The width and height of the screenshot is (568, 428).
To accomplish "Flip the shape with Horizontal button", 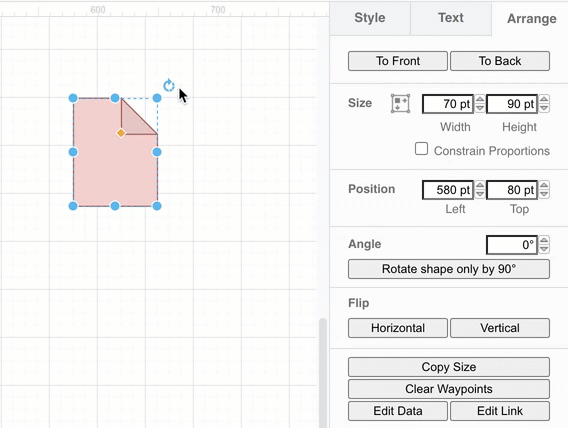I will coord(398,328).
